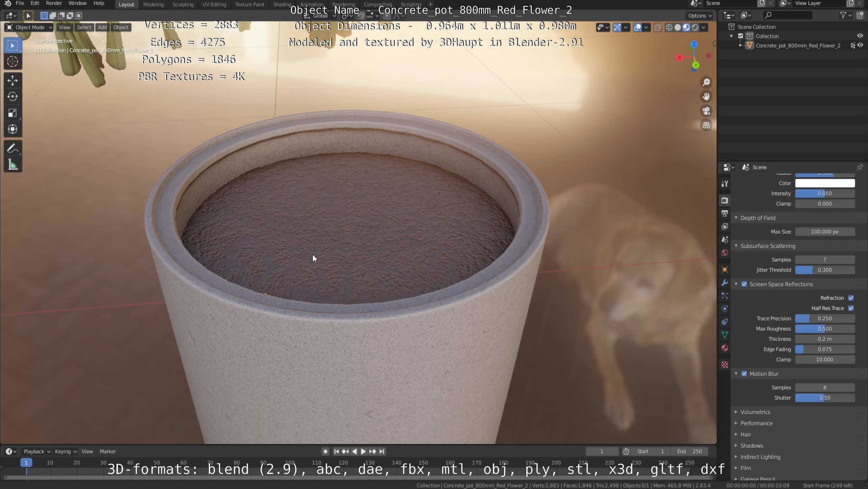Hide Concrete_pot_800mm_Red_Flower_2 via eye icon

coord(860,45)
